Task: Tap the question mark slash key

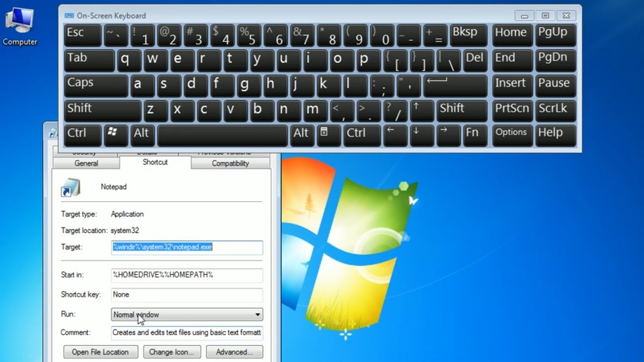Action: click(x=395, y=111)
